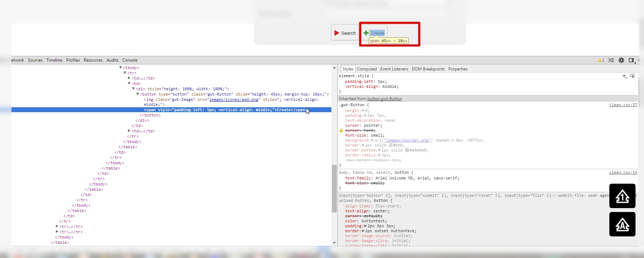Click the 'font-family' Arial Unicode MS declaration

pos(402,178)
